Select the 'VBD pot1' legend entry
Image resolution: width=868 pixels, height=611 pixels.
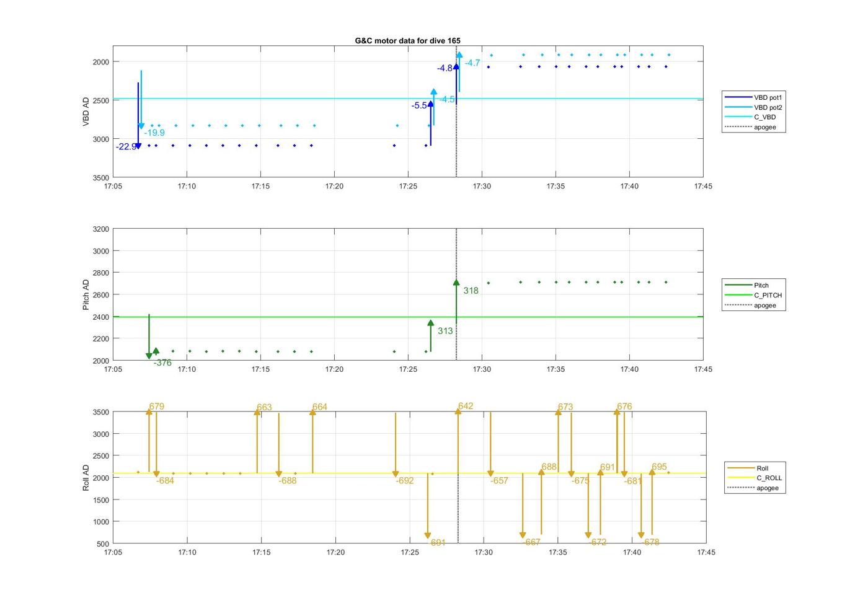(754, 97)
